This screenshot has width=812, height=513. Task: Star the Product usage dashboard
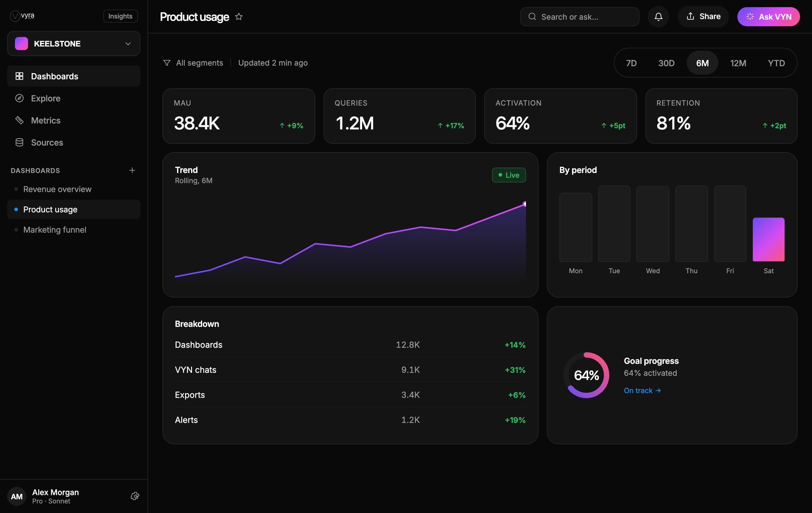point(239,16)
